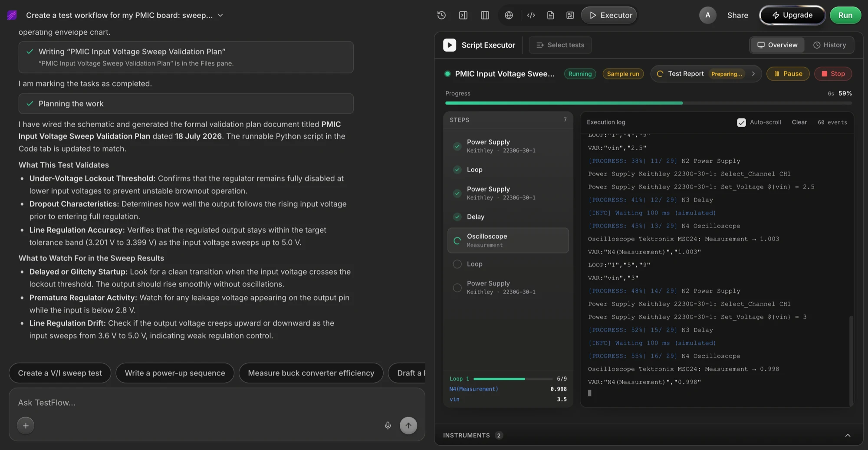868x450 pixels.
Task: Click the Running status badge
Action: coord(580,74)
